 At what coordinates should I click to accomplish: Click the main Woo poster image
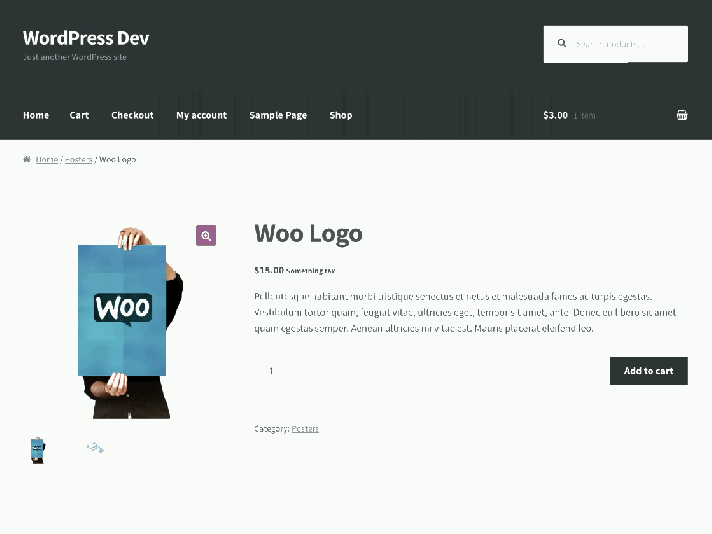(x=131, y=322)
